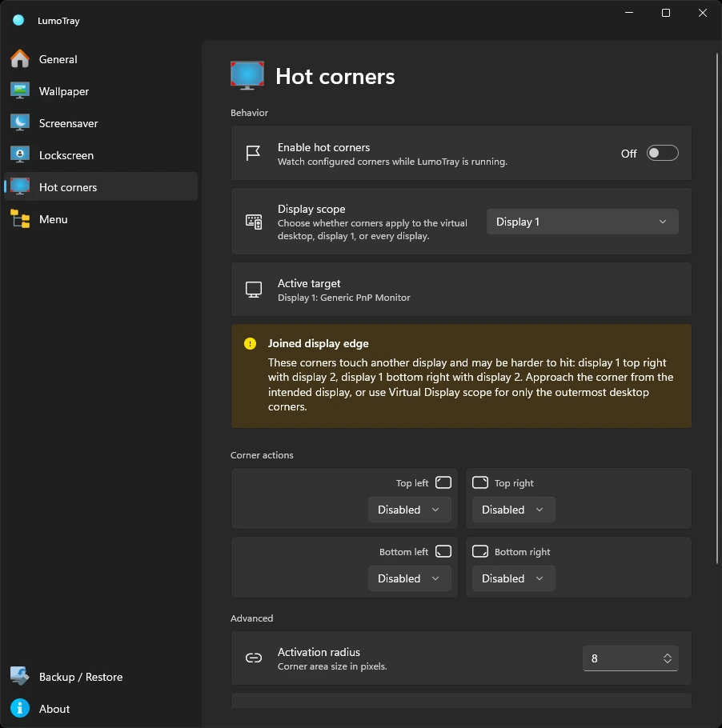
Task: Click the Bottom right corner icon
Action: pos(480,551)
